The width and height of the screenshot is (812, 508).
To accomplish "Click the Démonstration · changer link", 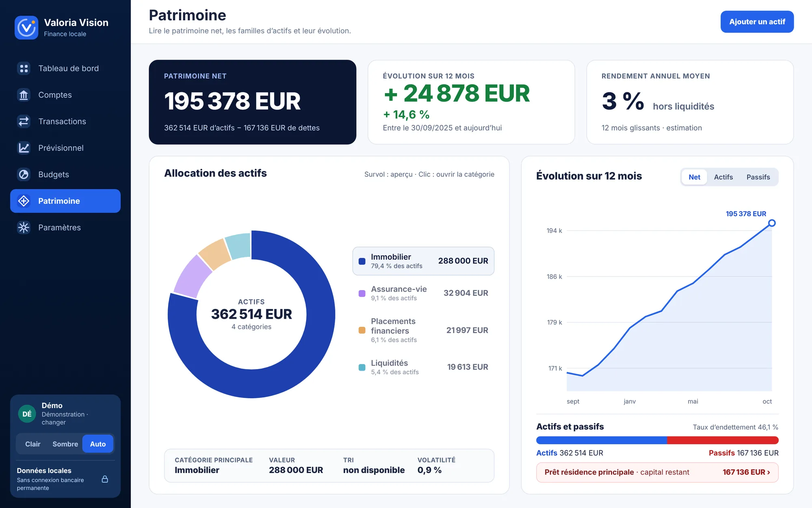I will pos(65,418).
